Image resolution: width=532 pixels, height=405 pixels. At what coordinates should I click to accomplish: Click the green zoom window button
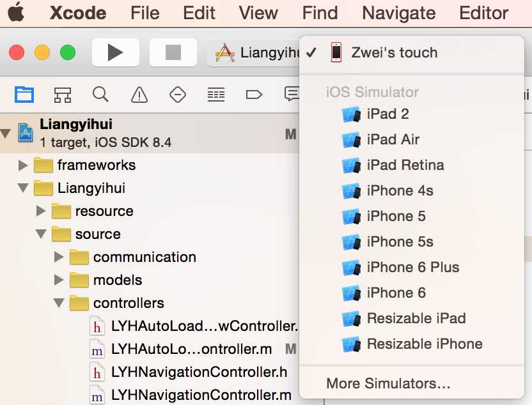[x=68, y=52]
